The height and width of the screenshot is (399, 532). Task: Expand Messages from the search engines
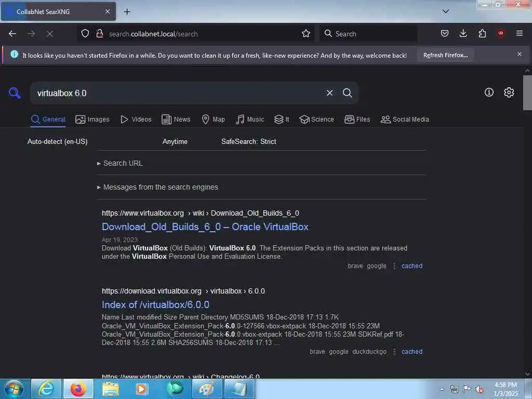point(157,187)
